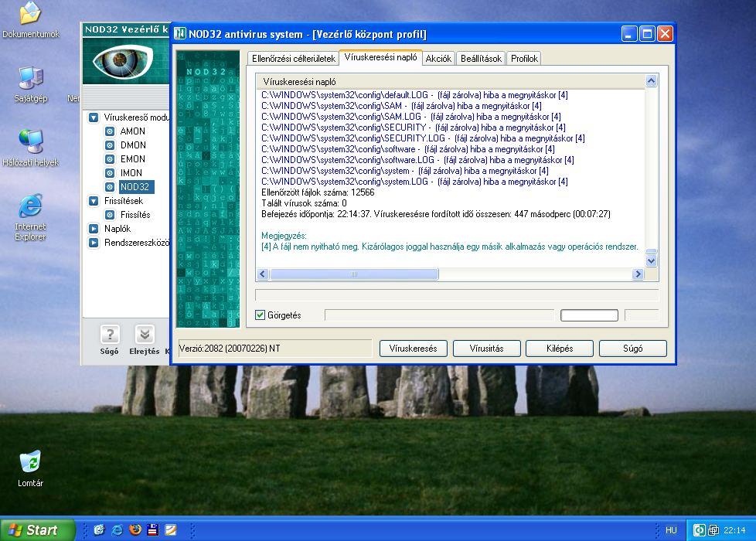Launch Firefox from the quick launch bar
The height and width of the screenshot is (541, 756).
tap(135, 530)
